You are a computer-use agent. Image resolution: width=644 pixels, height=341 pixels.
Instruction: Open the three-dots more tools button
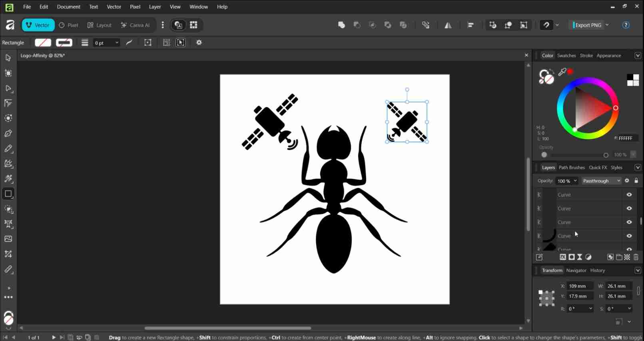point(8,297)
